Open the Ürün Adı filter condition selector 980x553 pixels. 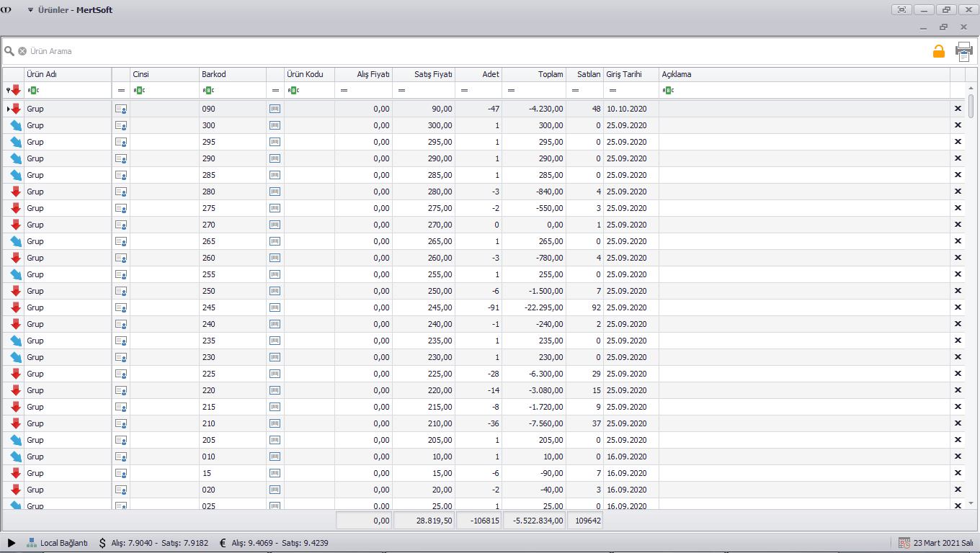[34, 90]
